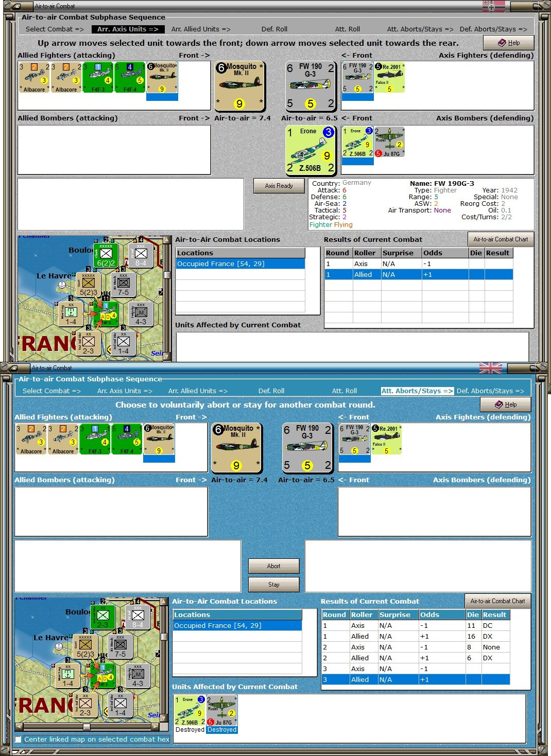Click 4-3 unit on upper window map

tap(141, 314)
